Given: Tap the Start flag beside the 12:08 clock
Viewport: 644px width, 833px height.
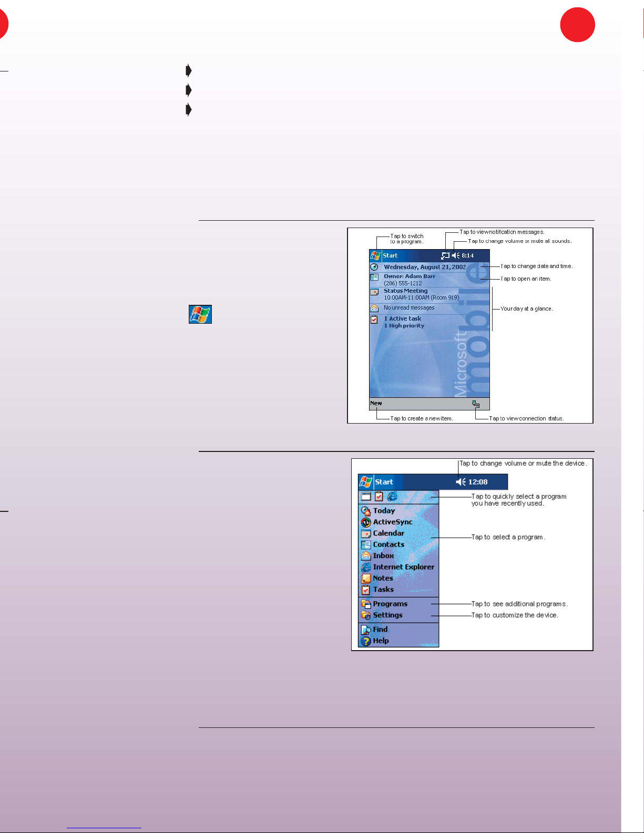Looking at the screenshot, I should 366,482.
